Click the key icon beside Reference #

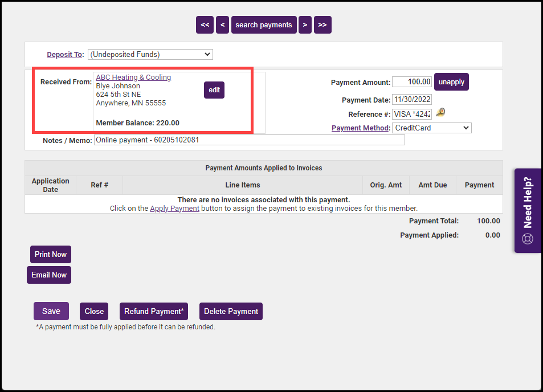440,113
